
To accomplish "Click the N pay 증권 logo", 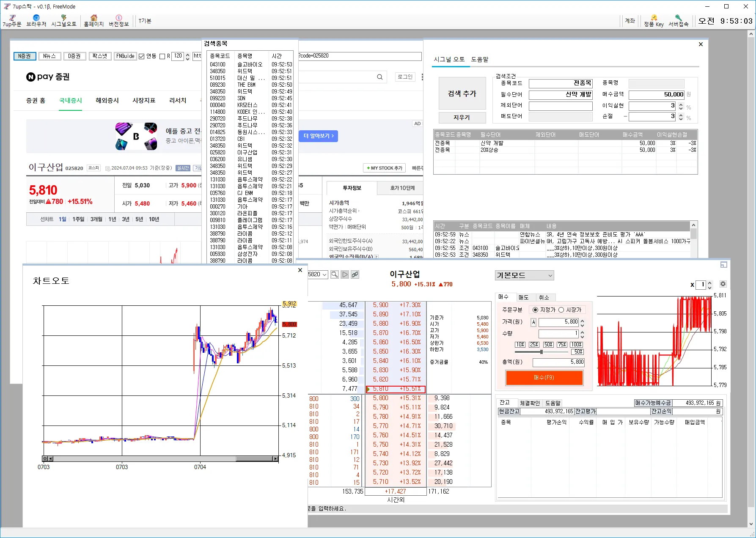I will pos(48,77).
